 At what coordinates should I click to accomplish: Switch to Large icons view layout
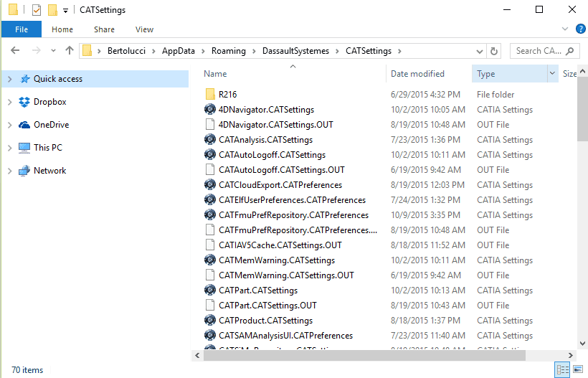coord(578,369)
